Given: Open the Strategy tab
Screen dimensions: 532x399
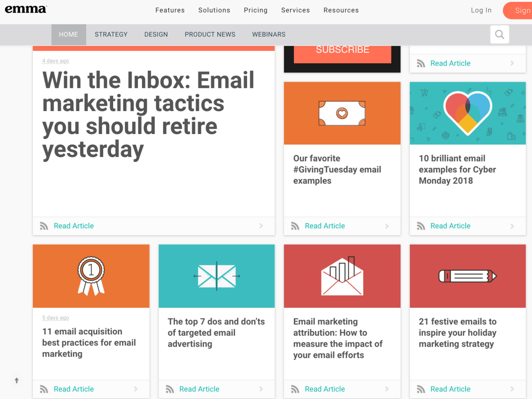Looking at the screenshot, I should 111,34.
